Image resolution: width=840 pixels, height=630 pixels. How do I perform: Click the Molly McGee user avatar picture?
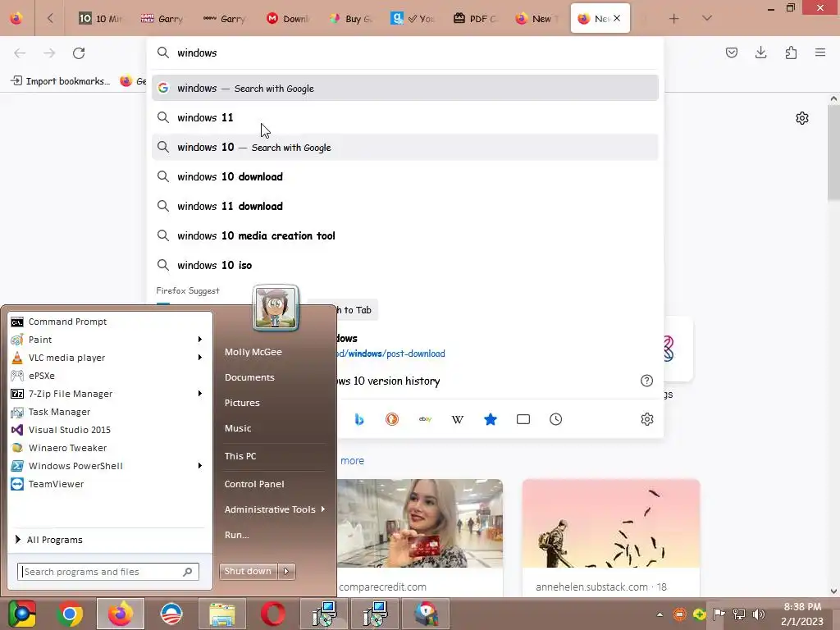[276, 308]
